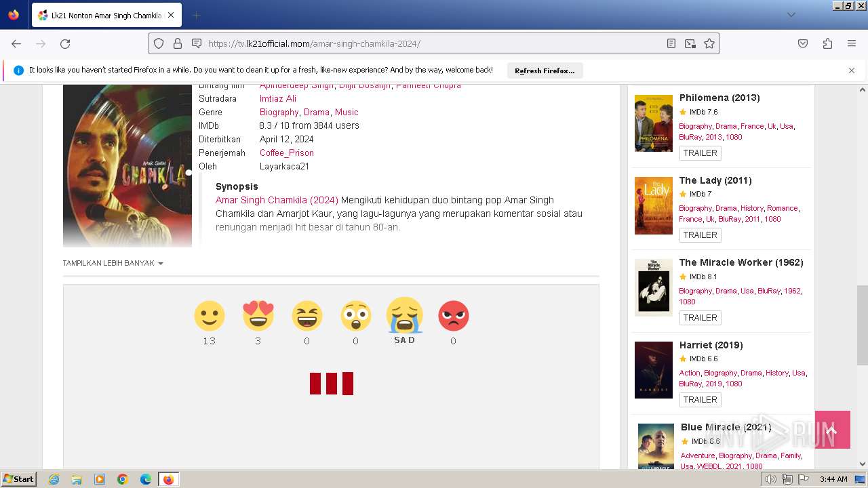Reload the page with the refresh icon
The image size is (868, 488).
[65, 43]
